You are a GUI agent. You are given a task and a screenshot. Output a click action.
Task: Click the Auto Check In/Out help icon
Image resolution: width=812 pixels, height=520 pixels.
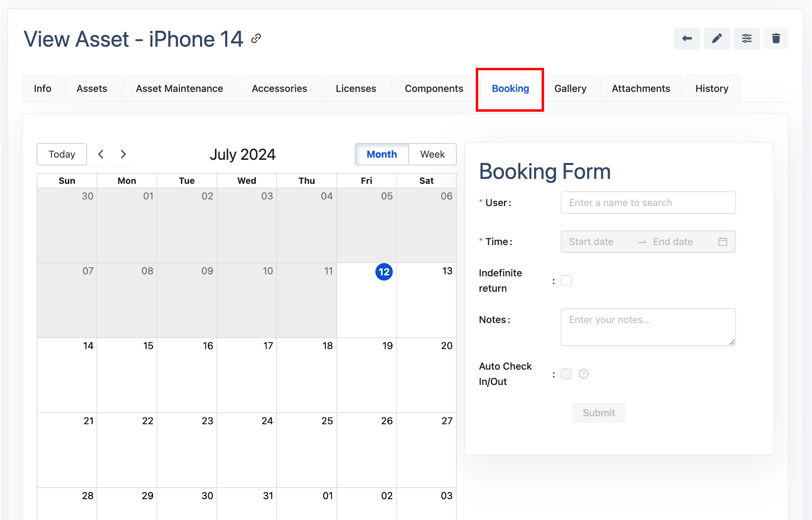click(584, 374)
